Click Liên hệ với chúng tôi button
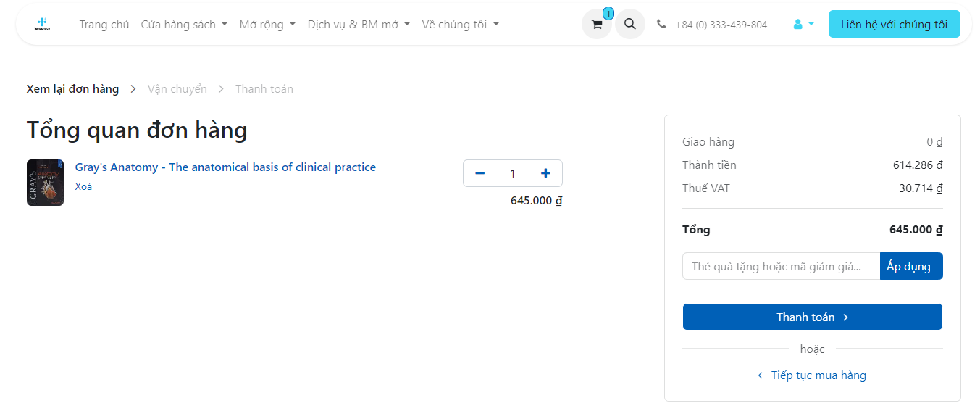 pyautogui.click(x=894, y=24)
